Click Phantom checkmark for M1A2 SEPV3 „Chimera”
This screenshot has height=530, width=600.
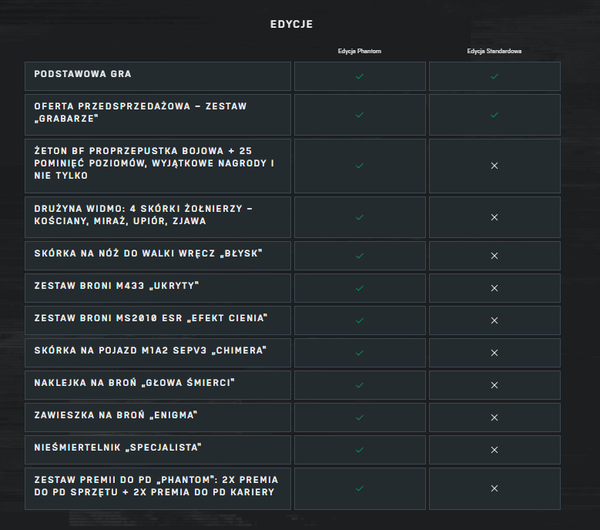point(359,353)
